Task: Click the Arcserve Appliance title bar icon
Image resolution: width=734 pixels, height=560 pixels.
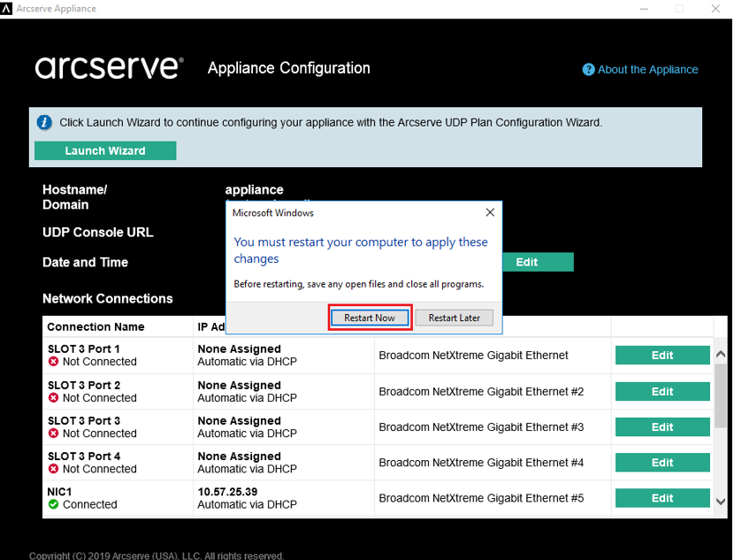Action: pos(6,9)
